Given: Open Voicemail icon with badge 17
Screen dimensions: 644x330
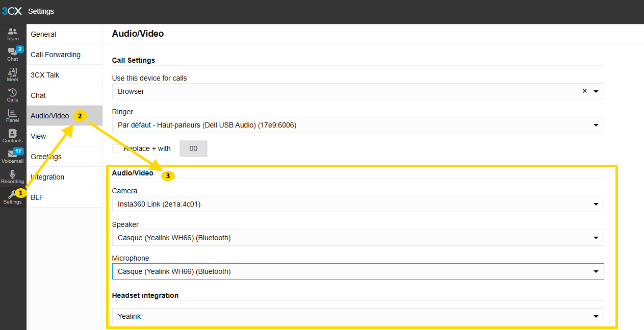Looking at the screenshot, I should pyautogui.click(x=13, y=157).
